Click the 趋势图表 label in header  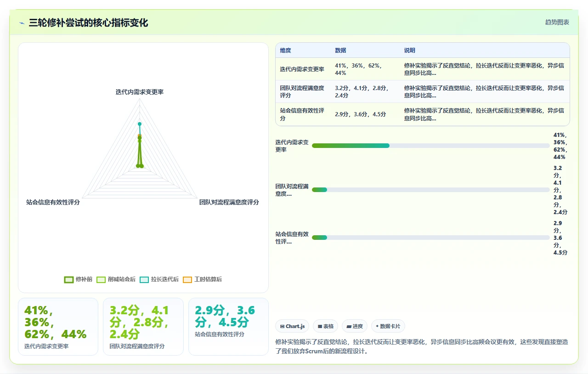pyautogui.click(x=557, y=22)
